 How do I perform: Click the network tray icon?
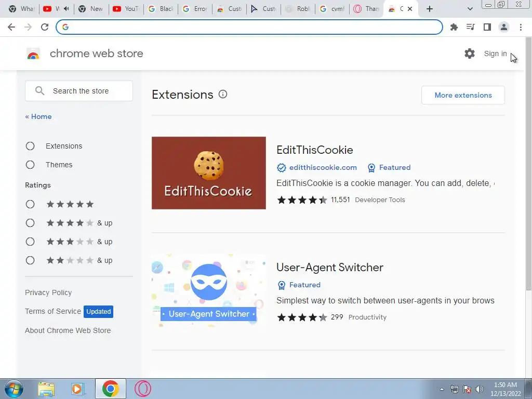pos(454,389)
